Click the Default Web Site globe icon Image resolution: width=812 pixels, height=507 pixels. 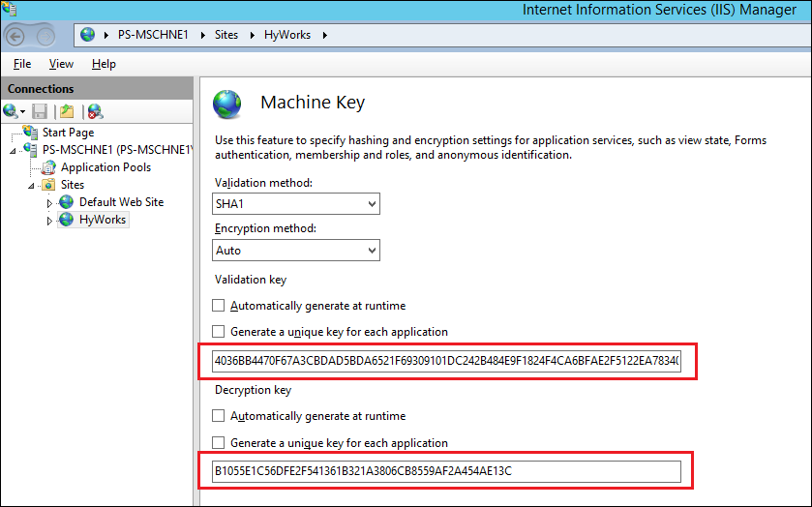click(67, 202)
